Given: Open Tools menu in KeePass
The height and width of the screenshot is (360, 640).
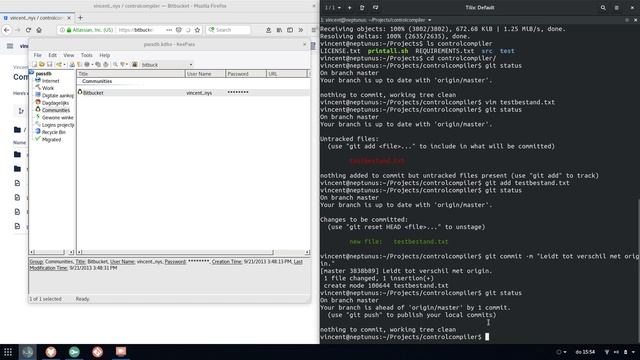Looking at the screenshot, I should coord(87,55).
